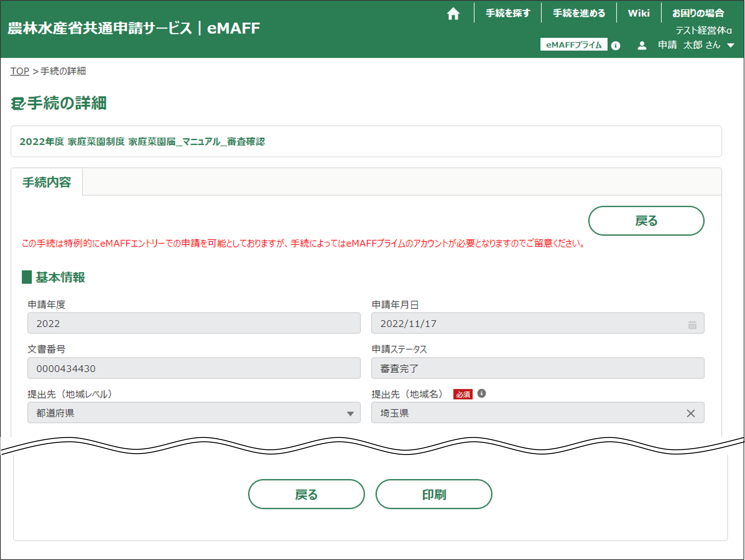Click the user profile silhouette icon
The image size is (745, 560).
(642, 45)
